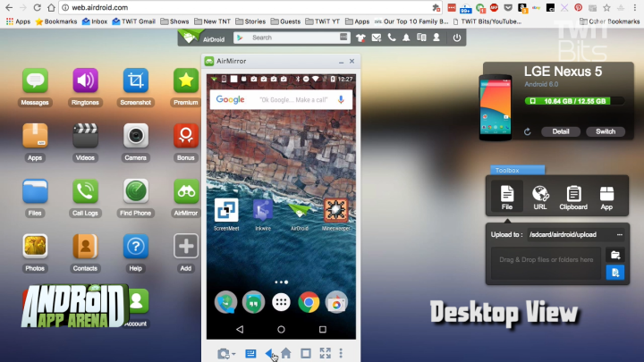This screenshot has height=362, width=644.
Task: Open Call Logs on desktop
Action: click(85, 191)
